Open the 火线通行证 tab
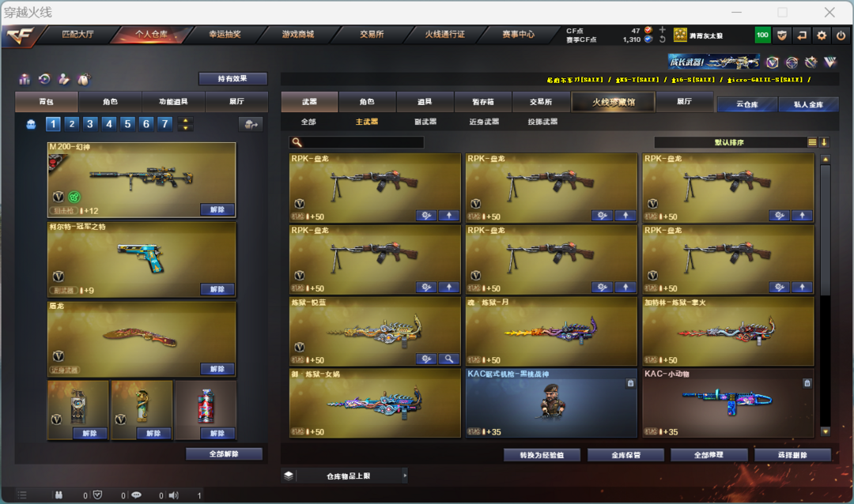The height and width of the screenshot is (504, 854). (x=444, y=34)
